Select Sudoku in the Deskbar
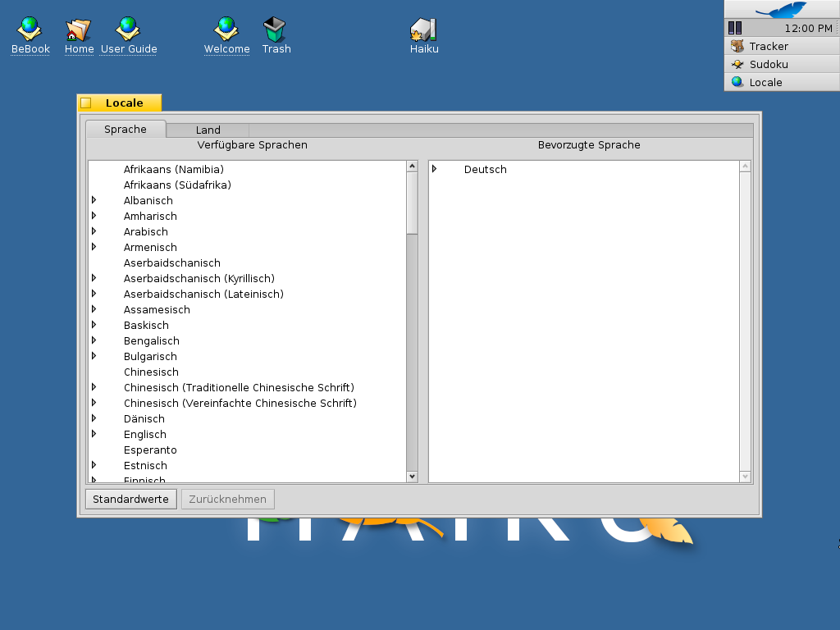840x630 pixels. click(x=782, y=64)
